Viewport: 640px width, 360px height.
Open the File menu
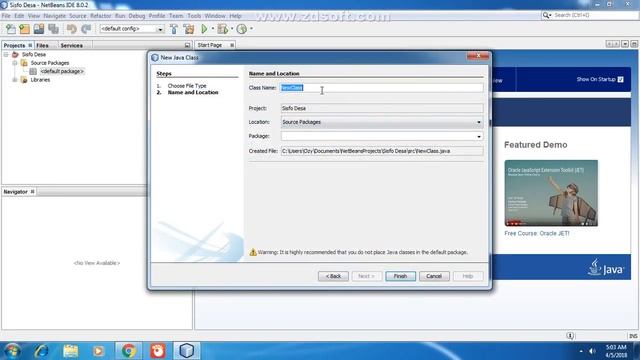(x=6, y=16)
